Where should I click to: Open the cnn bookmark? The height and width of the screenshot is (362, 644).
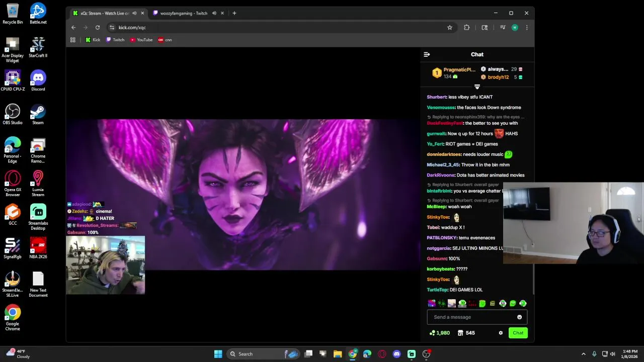[165, 40]
